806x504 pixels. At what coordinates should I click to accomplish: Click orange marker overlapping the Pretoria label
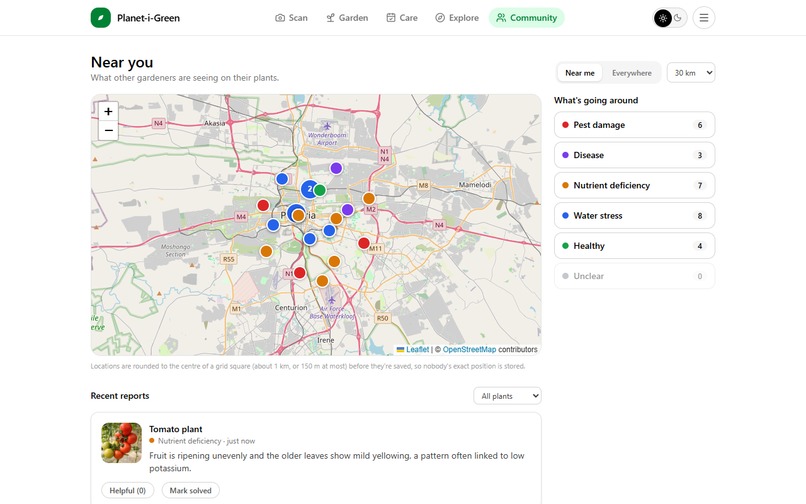click(298, 215)
